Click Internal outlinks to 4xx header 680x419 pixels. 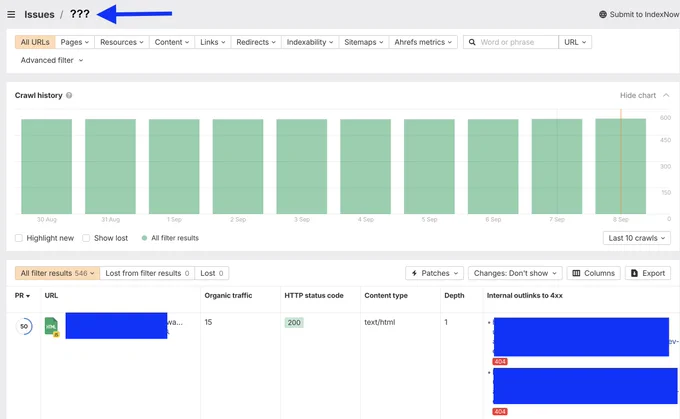click(x=524, y=296)
